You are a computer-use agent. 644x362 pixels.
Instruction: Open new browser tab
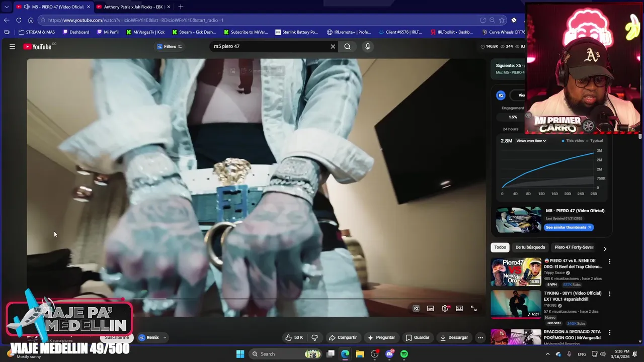point(181,7)
